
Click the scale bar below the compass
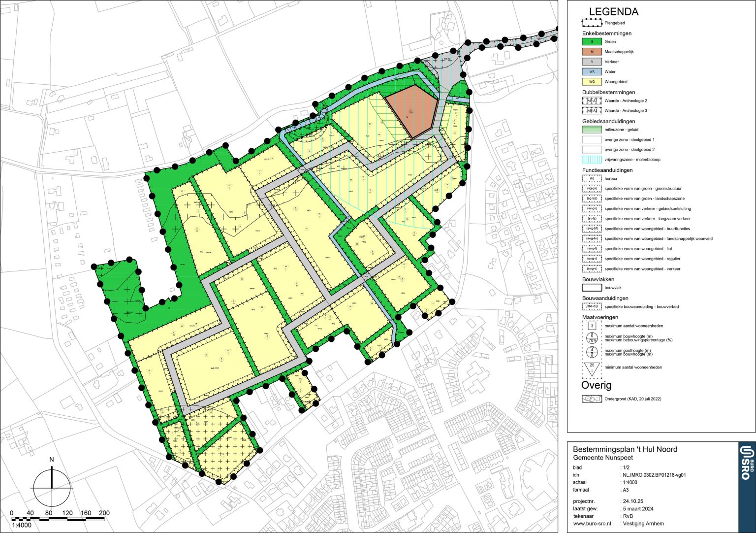click(x=58, y=519)
